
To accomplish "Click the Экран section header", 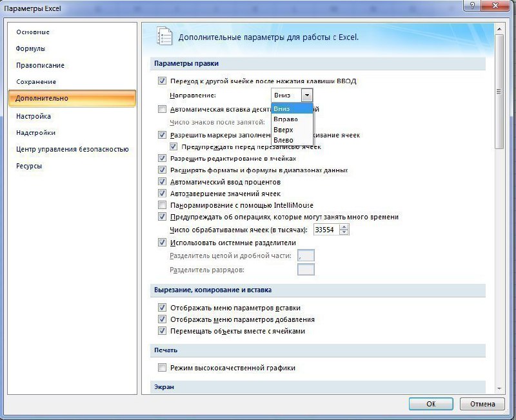I will (317, 387).
